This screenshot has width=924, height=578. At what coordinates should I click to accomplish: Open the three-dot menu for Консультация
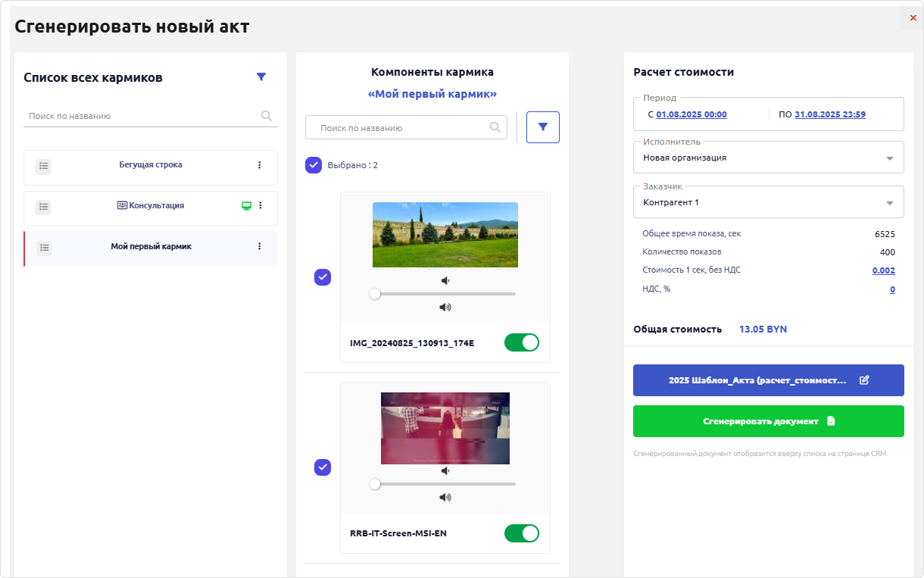coord(260,205)
